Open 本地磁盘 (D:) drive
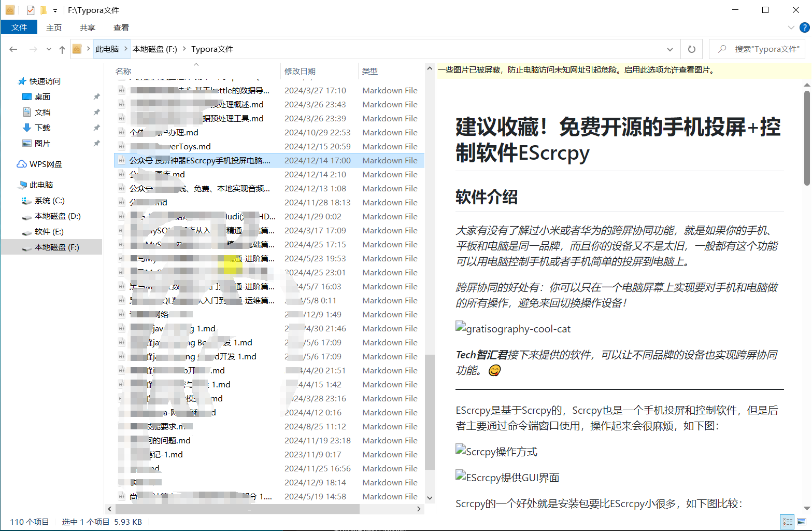The width and height of the screenshot is (812, 531). (51, 216)
